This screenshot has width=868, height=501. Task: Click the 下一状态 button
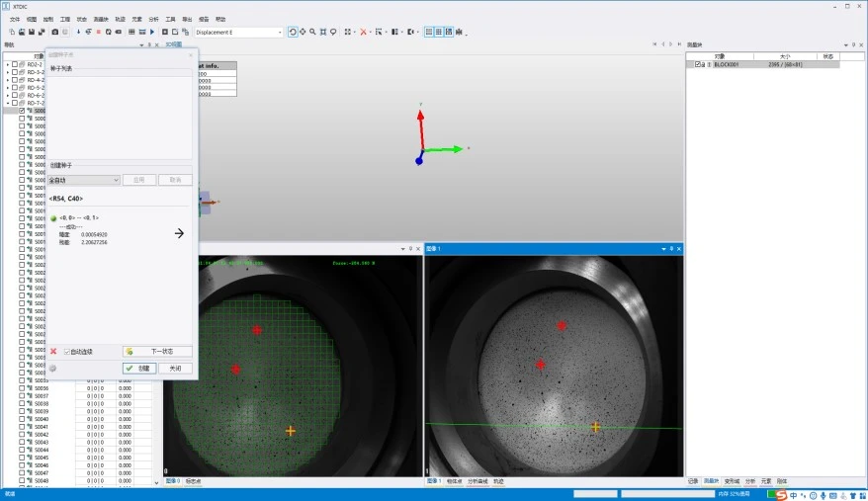click(157, 352)
